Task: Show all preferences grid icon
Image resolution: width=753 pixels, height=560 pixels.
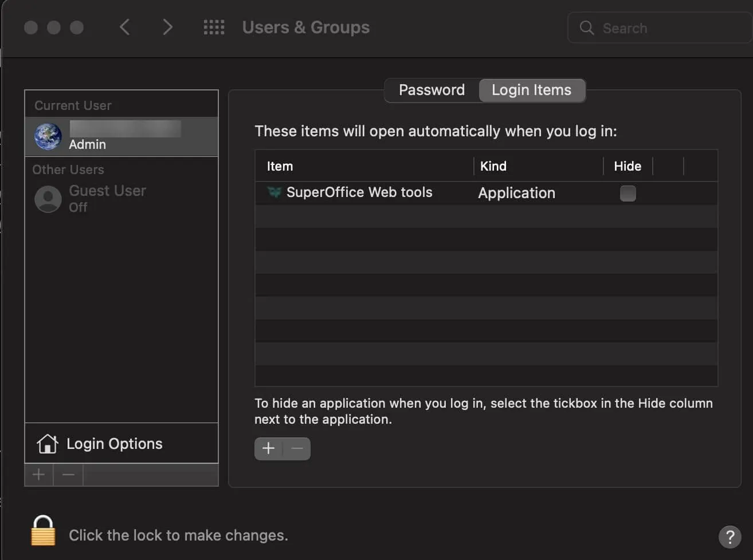Action: pos(214,27)
